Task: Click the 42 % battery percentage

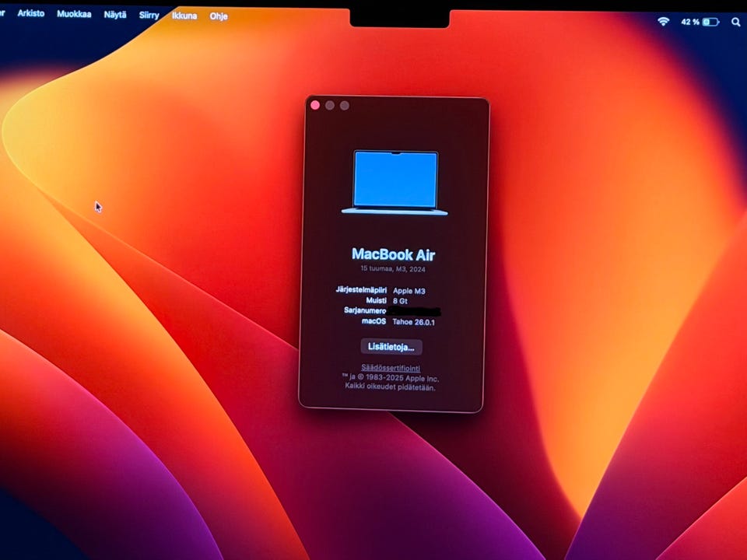Action: [x=690, y=22]
